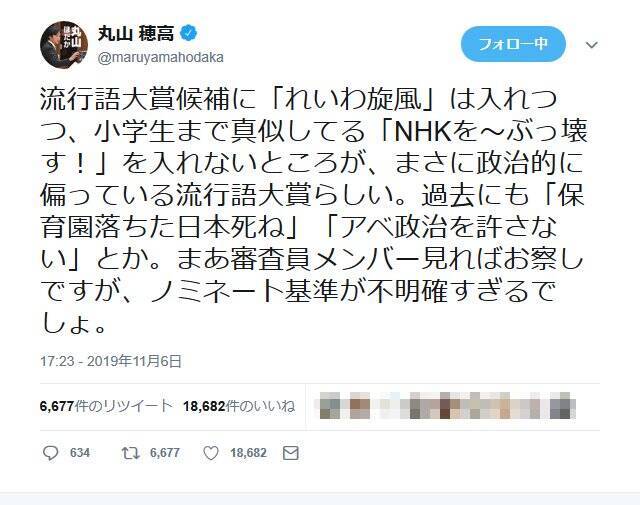Click second blurred liker avatar

tap(360, 406)
